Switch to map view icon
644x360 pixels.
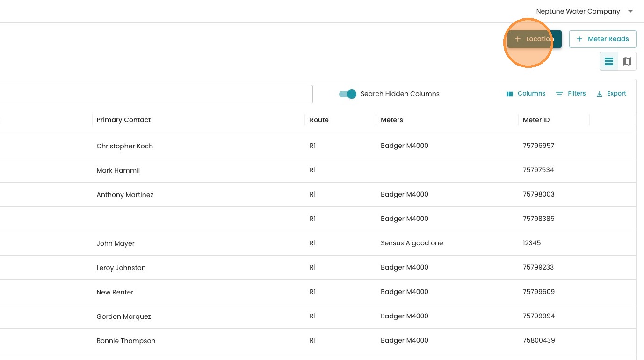[627, 61]
